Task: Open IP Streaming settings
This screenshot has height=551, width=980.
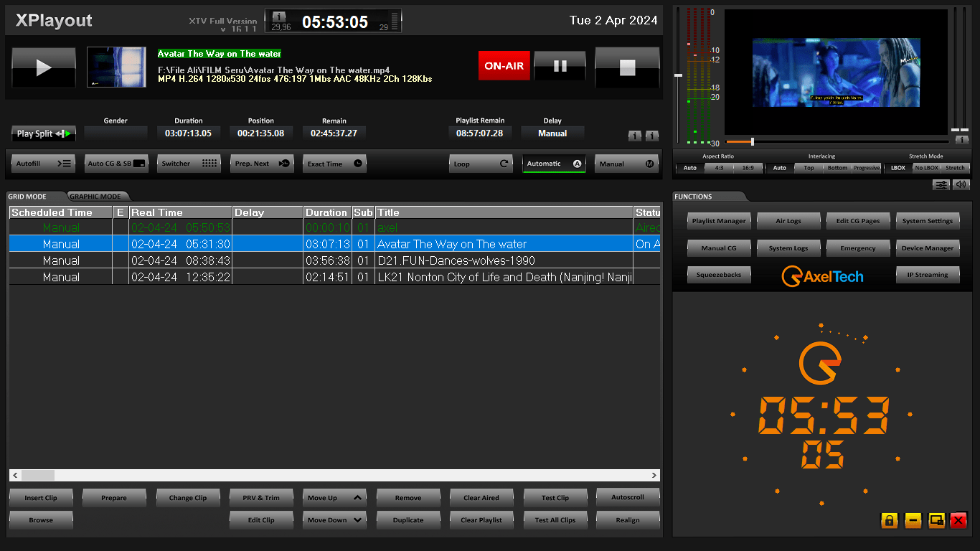Action: 928,275
